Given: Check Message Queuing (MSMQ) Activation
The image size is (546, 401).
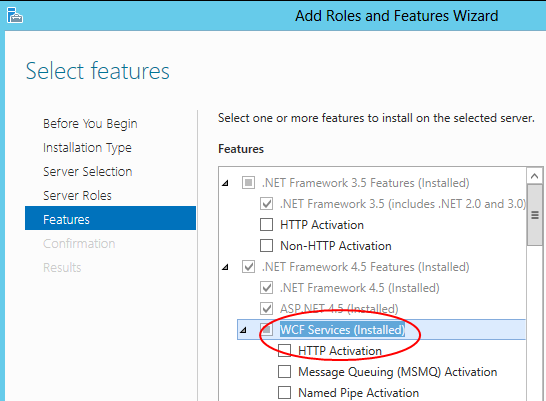Looking at the screenshot, I should [x=284, y=371].
